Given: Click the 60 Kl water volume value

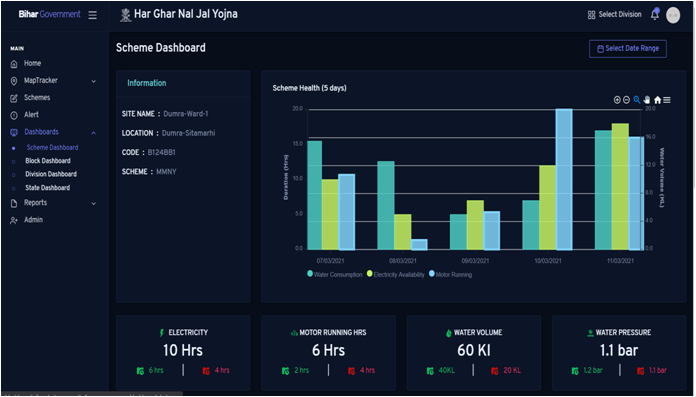Looking at the screenshot, I should [474, 350].
